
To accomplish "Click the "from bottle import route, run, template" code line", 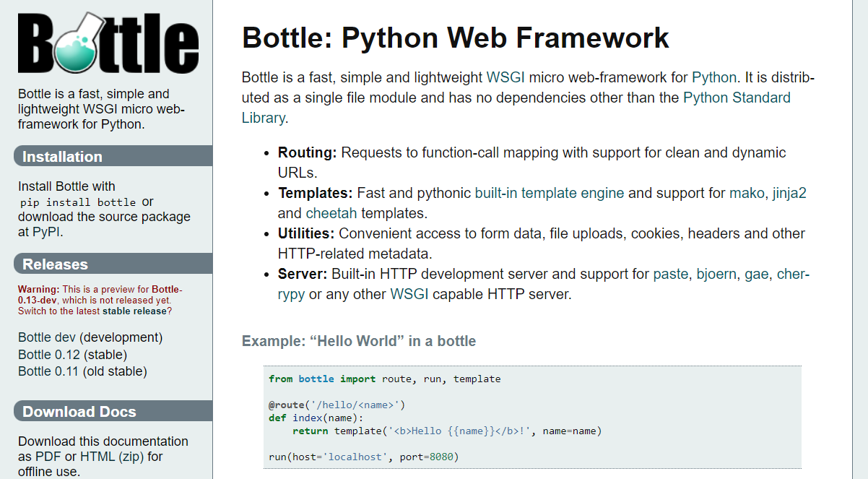I will point(384,379).
